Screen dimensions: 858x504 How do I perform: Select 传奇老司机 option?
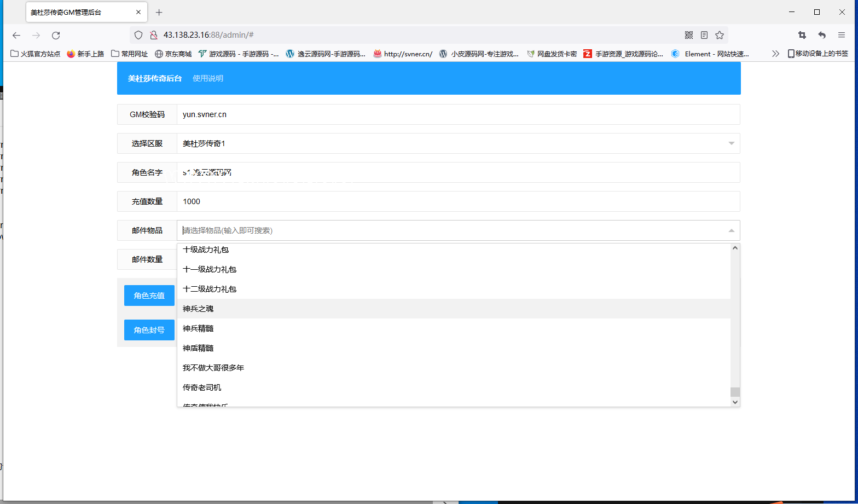(x=454, y=387)
